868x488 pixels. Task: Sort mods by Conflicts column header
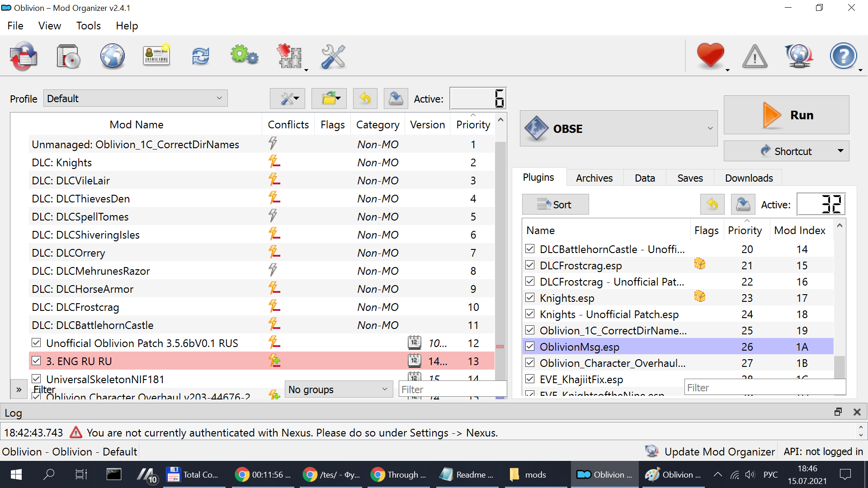(x=288, y=124)
